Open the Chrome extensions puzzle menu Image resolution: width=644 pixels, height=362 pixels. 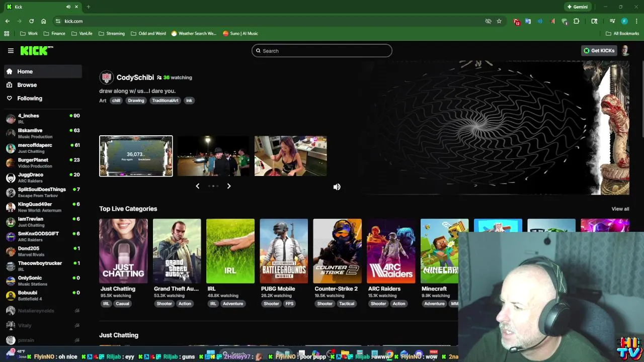tap(577, 21)
